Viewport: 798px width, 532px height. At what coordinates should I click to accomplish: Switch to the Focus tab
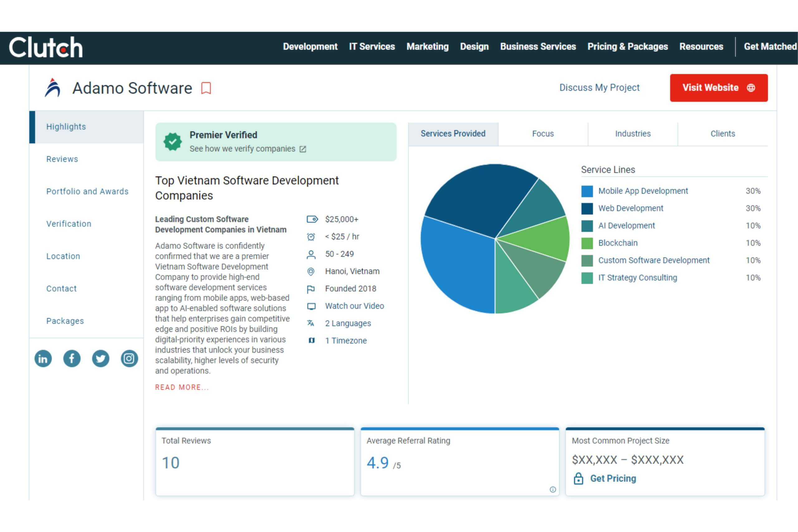tap(543, 134)
